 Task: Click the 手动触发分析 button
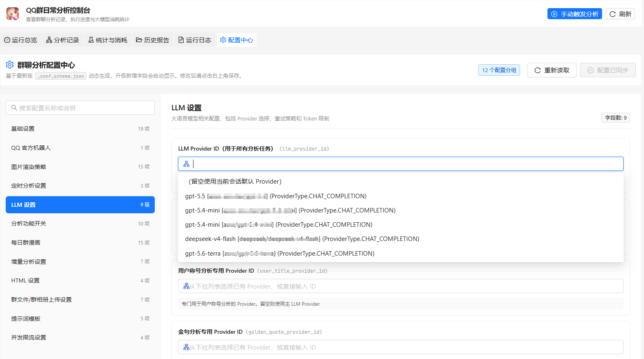pos(575,14)
